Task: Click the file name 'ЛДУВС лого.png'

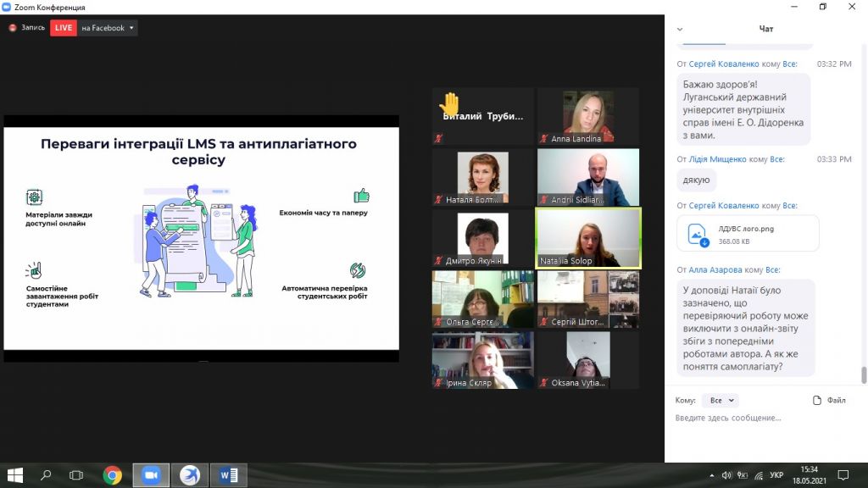Action: 746,229
